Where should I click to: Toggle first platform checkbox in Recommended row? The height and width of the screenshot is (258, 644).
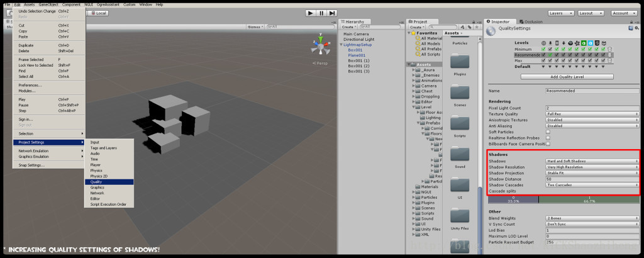pyautogui.click(x=544, y=55)
